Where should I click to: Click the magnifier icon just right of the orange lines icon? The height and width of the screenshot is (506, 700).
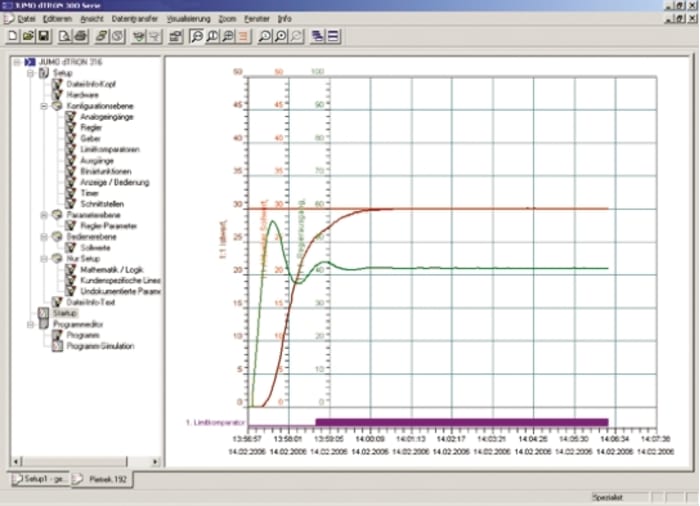[x=265, y=36]
